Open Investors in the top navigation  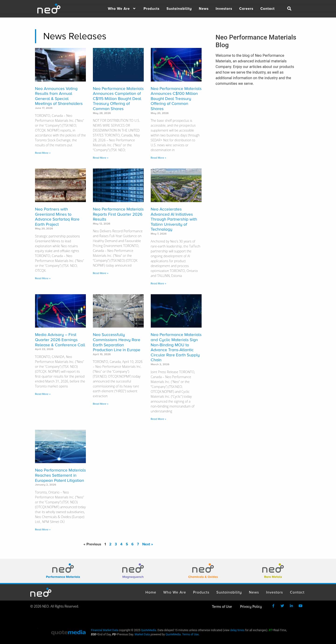point(224,8)
